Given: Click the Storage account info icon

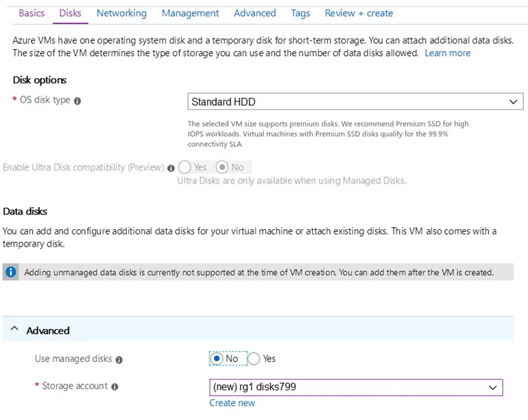Looking at the screenshot, I should [x=115, y=387].
